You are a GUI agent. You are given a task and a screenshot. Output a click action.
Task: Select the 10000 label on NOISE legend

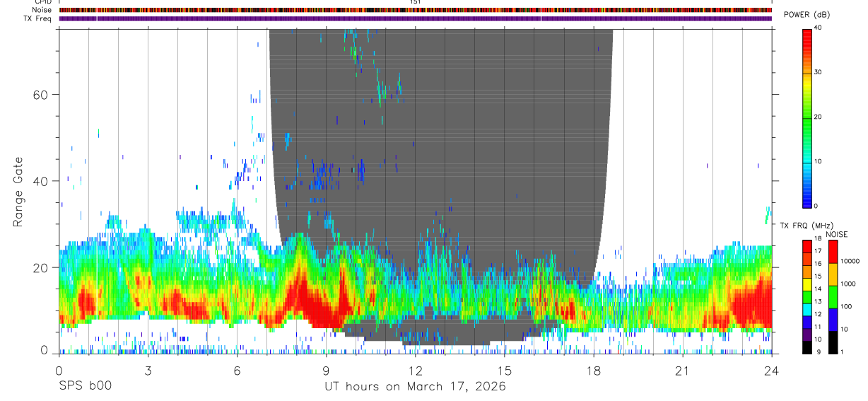pos(850,261)
